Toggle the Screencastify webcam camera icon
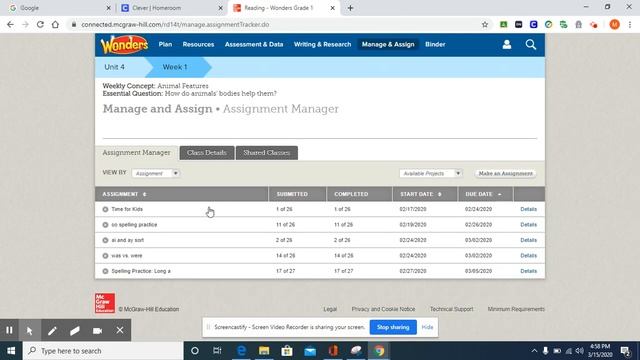Viewport: 640px width, 360px height. [97, 330]
